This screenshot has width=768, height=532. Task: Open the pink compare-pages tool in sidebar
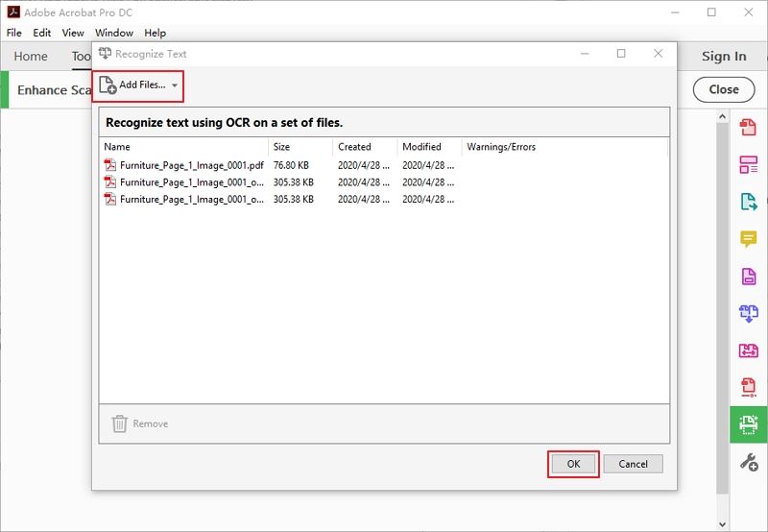[x=749, y=351]
